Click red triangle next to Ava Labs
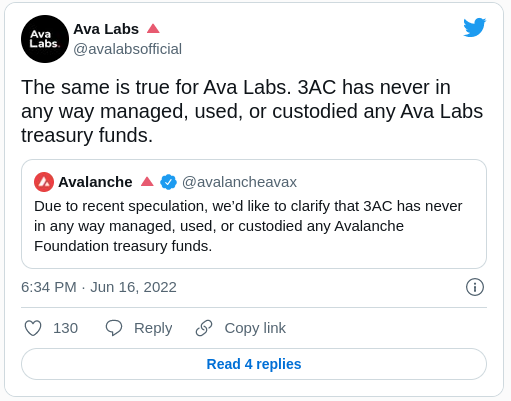 click(153, 29)
